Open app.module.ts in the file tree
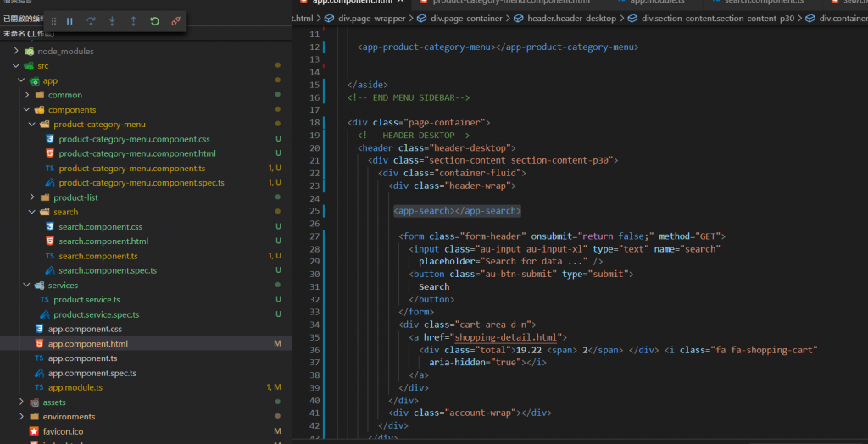Screen dimensions: 868x444 click(75, 387)
